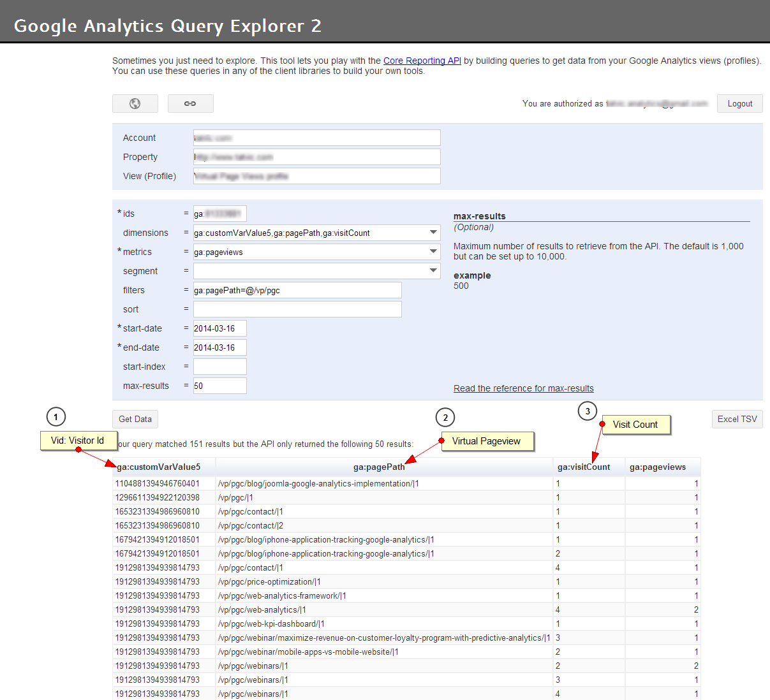Click the ga:pagePath column header
This screenshot has height=700, width=770.
[x=384, y=467]
